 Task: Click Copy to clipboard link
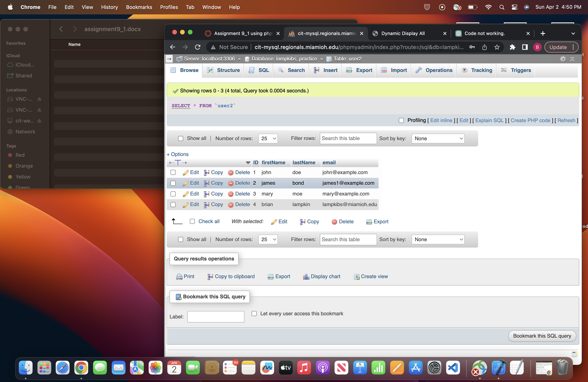[x=234, y=277]
